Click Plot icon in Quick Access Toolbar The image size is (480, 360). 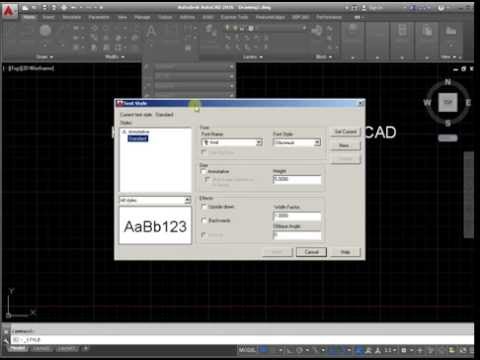[x=64, y=7]
